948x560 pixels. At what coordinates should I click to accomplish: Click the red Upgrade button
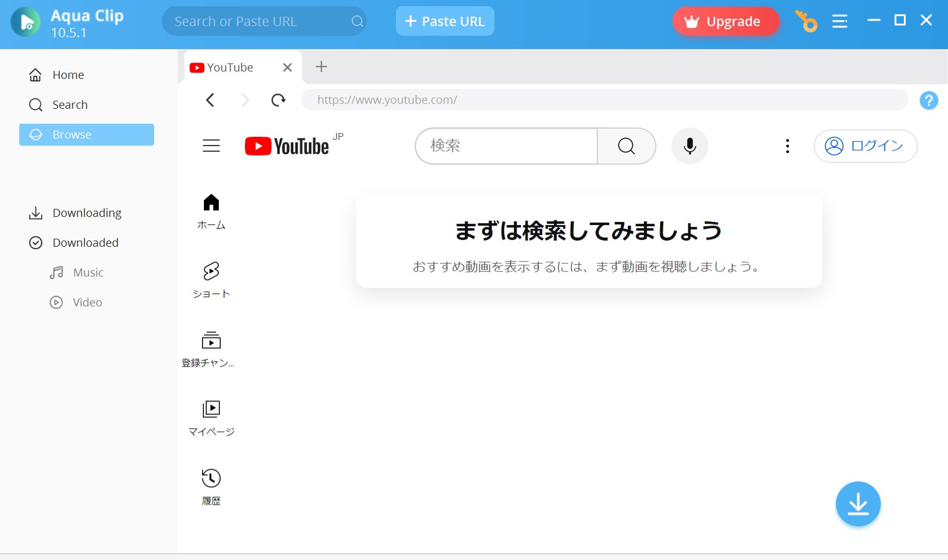point(725,21)
